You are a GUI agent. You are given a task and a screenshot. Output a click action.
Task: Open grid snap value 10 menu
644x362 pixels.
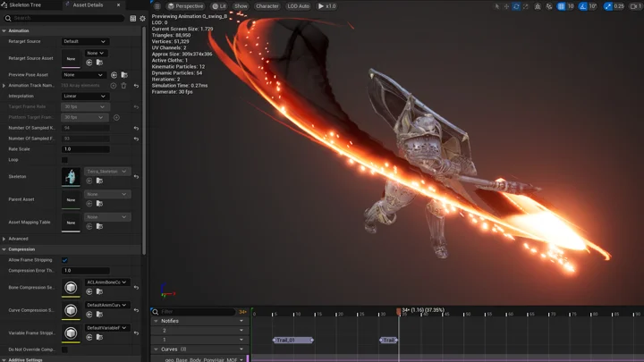(571, 6)
